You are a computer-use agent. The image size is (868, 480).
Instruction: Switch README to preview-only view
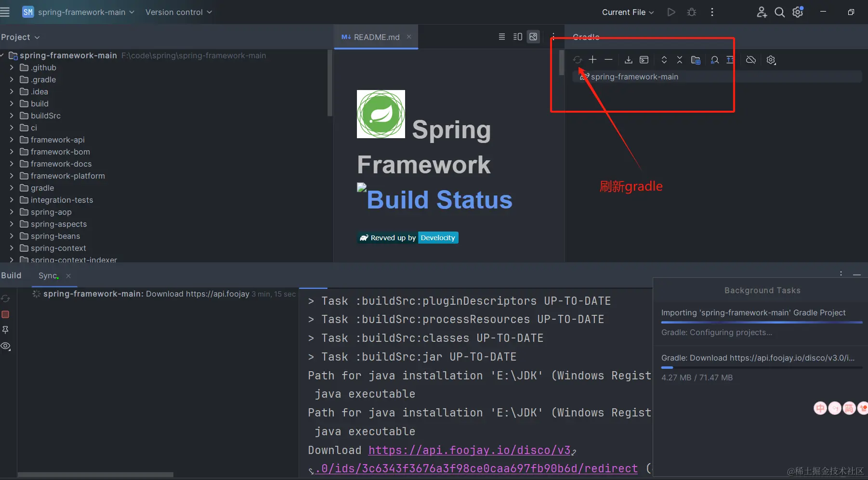(533, 37)
